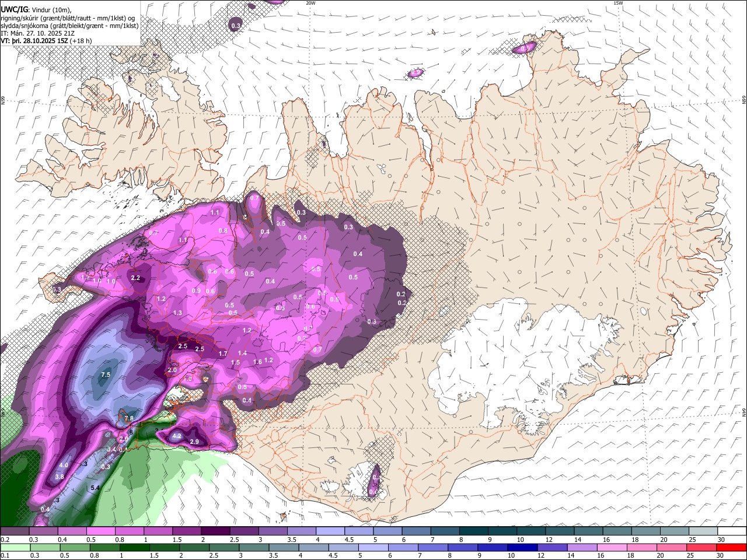Screen dimensions: 747x560
Task: Select the dusky purple 0.2–0.3 swatch, upper scale
Action: pos(15,531)
